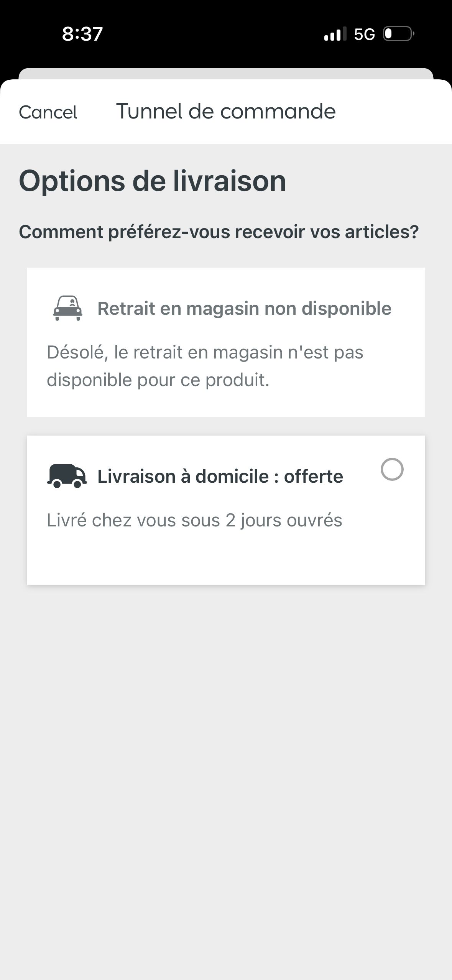Image resolution: width=452 pixels, height=980 pixels.
Task: Tap the battery indicator icon
Action: 399,34
